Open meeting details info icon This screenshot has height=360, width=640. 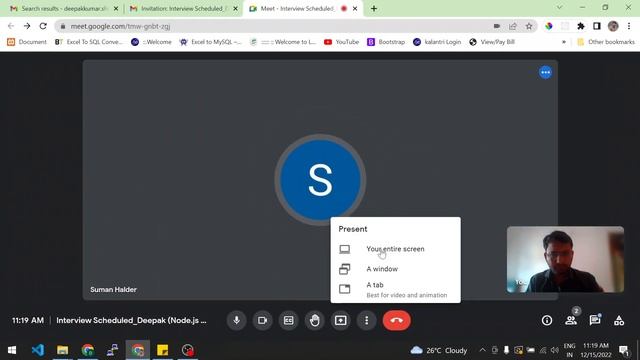547,320
